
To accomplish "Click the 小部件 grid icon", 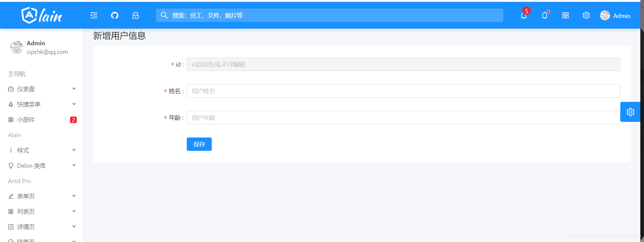I will click(x=11, y=120).
